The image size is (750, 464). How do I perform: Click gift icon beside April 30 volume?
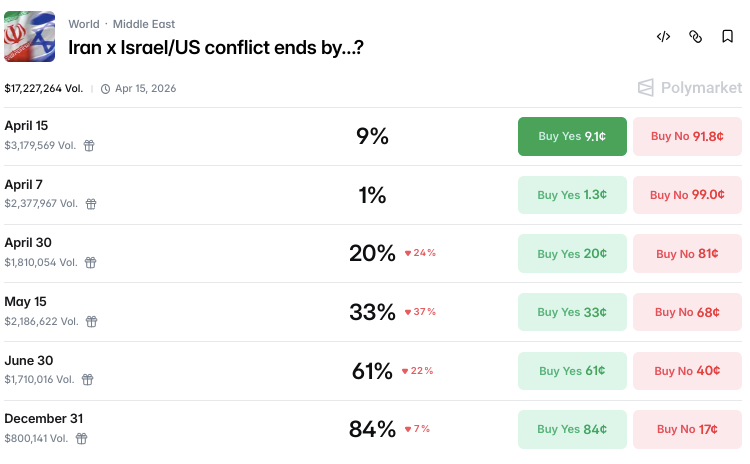click(x=90, y=262)
